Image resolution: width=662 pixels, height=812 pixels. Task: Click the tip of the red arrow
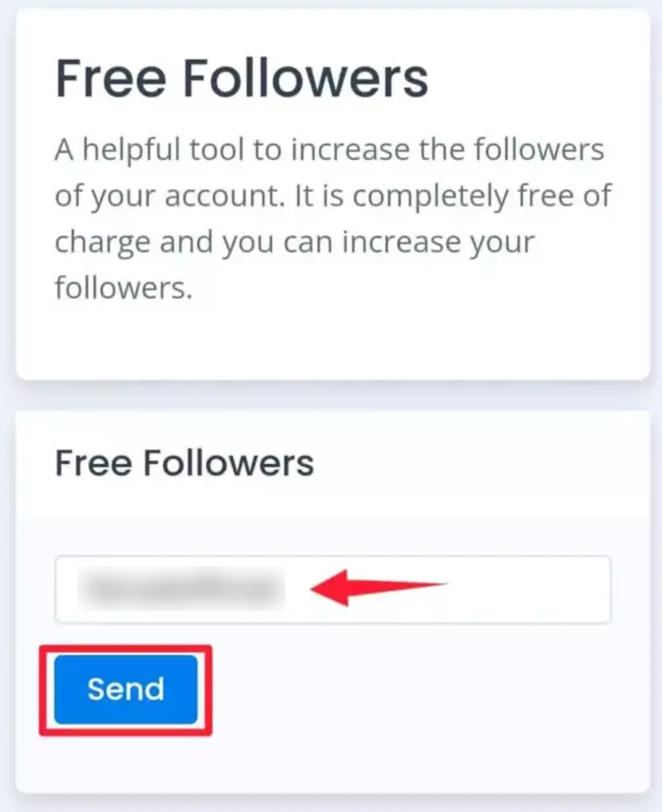click(315, 587)
